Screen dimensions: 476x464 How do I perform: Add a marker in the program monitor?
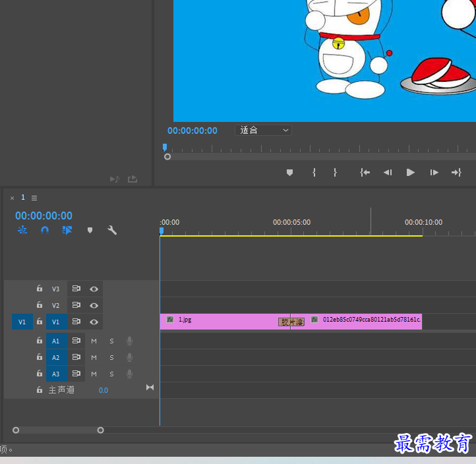click(289, 173)
